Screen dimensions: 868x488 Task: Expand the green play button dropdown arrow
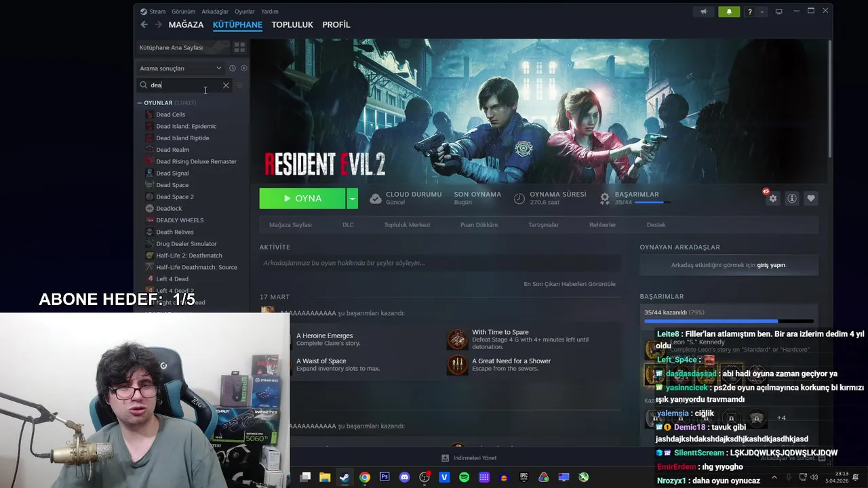pyautogui.click(x=352, y=199)
